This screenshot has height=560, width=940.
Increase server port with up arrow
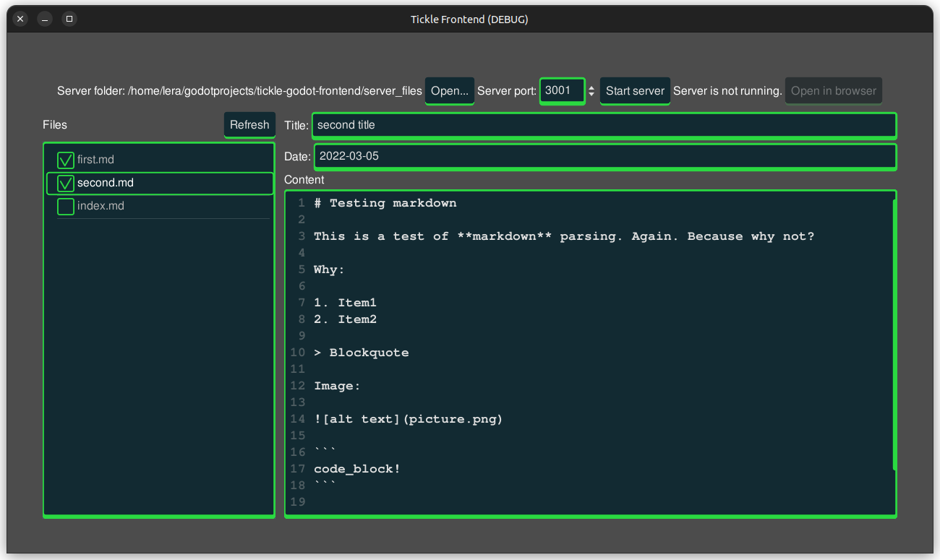591,87
